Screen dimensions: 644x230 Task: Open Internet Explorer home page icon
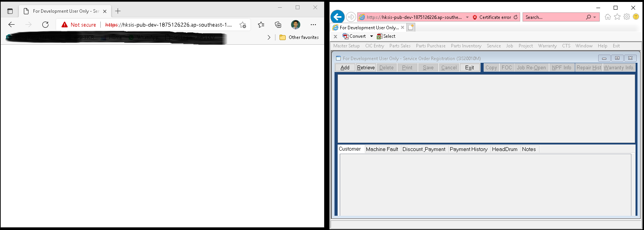(607, 17)
